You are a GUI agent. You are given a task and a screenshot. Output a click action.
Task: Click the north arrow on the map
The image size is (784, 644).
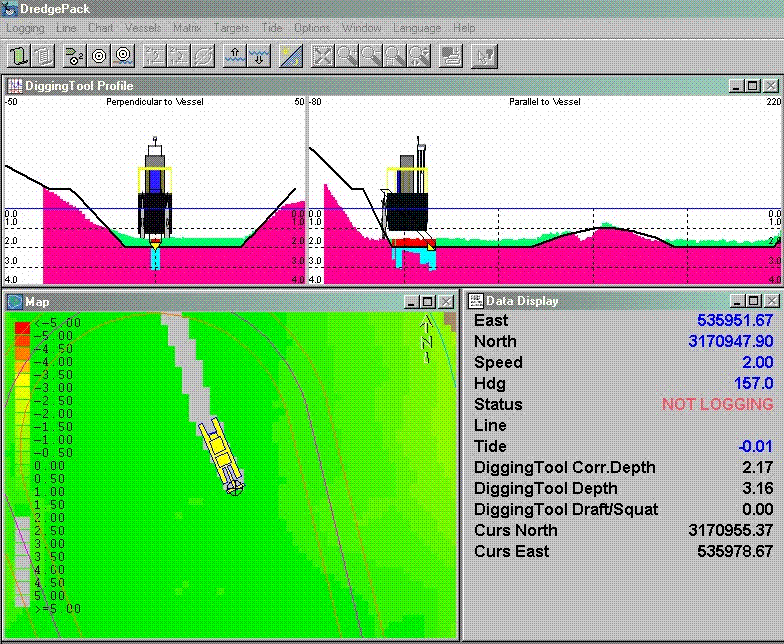426,338
